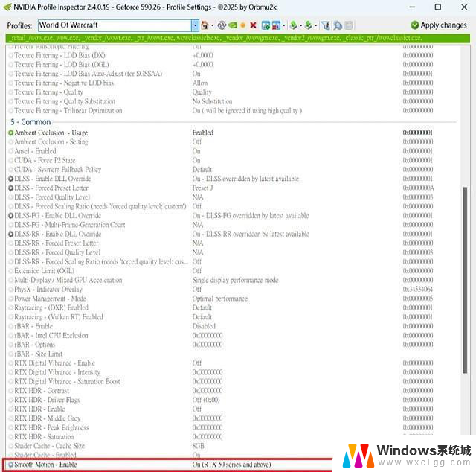Viewport: 476px width, 472px height.
Task: Click the export profiles green arrow icon
Action: [x=294, y=25]
